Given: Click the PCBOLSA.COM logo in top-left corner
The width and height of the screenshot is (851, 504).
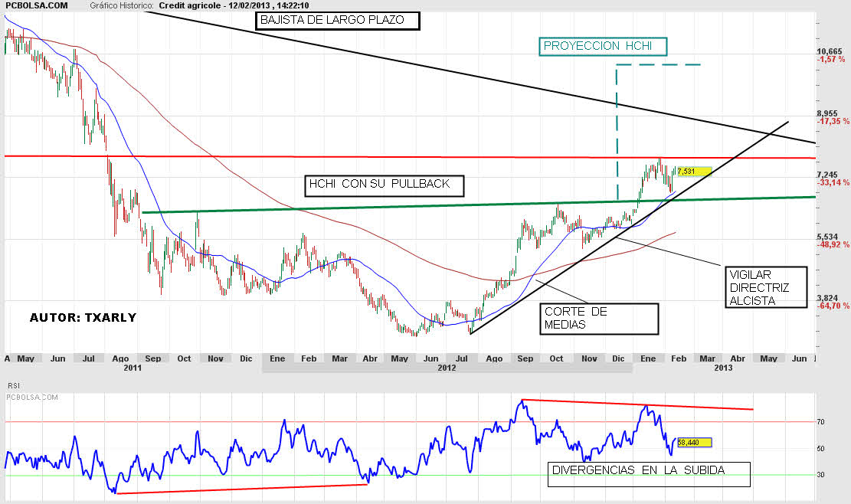Looking at the screenshot, I should pos(35,6).
